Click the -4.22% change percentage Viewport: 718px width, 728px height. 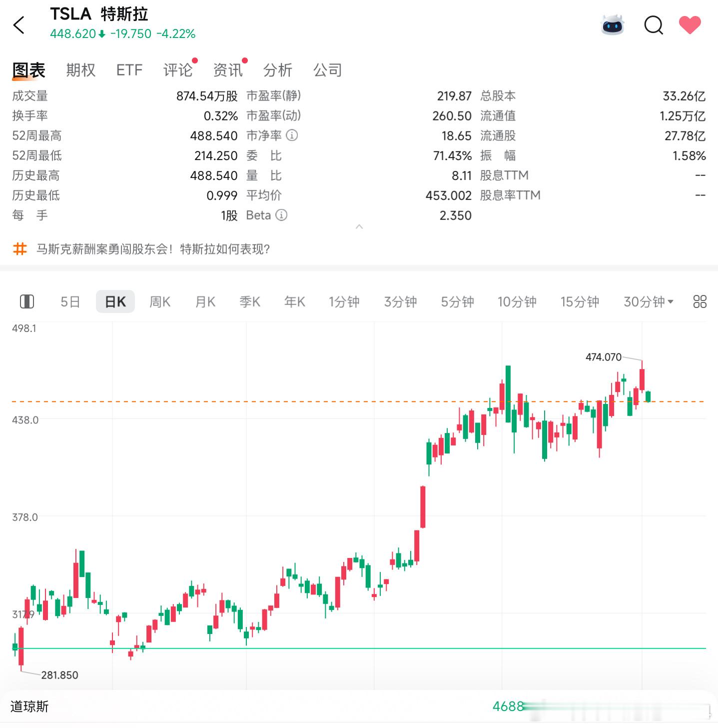[176, 34]
